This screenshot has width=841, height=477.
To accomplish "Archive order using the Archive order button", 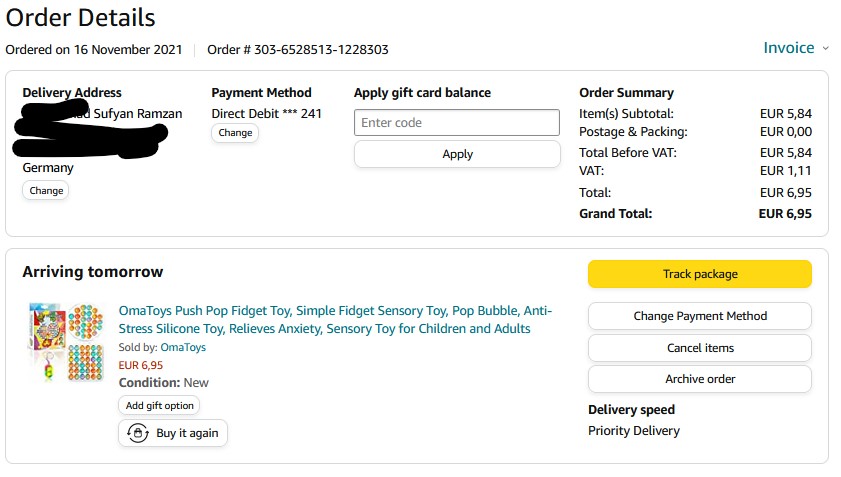I will coord(699,379).
